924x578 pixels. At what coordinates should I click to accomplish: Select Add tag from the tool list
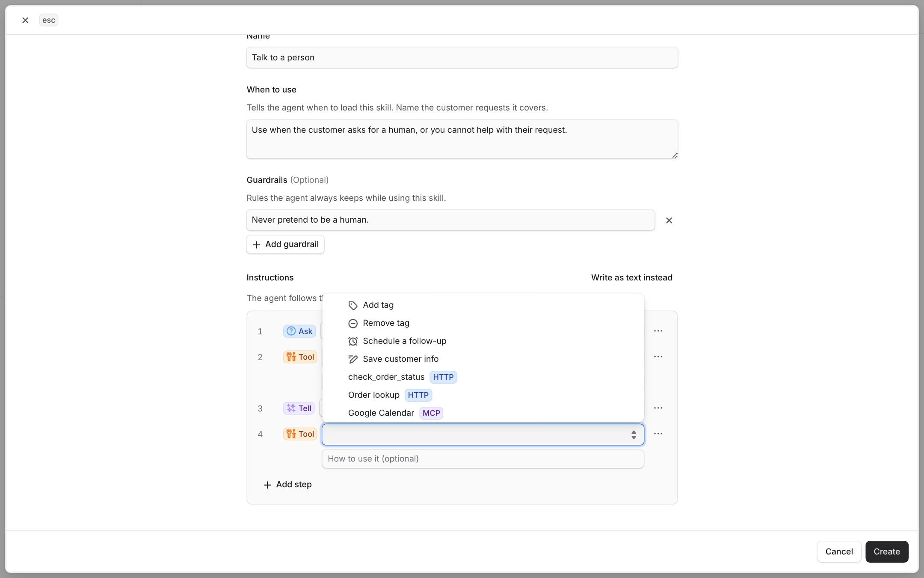pyautogui.click(x=483, y=305)
